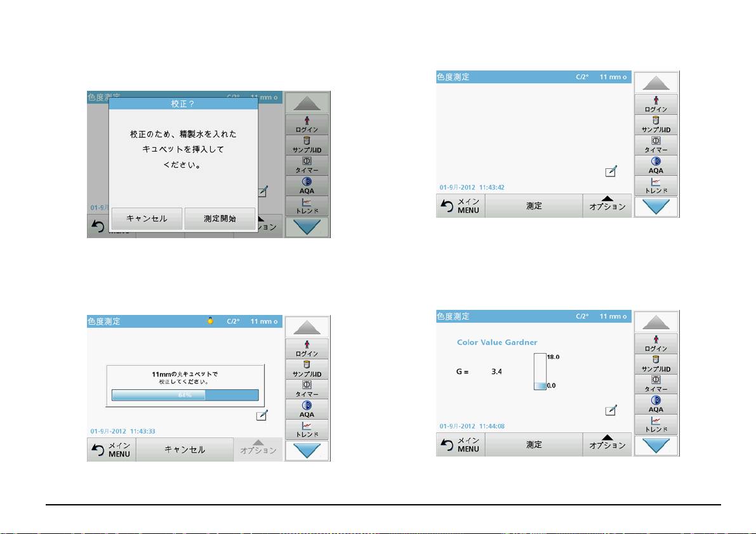Open サンプルID on the Gardner result screen
This screenshot has width=756, height=534.
pyautogui.click(x=656, y=364)
